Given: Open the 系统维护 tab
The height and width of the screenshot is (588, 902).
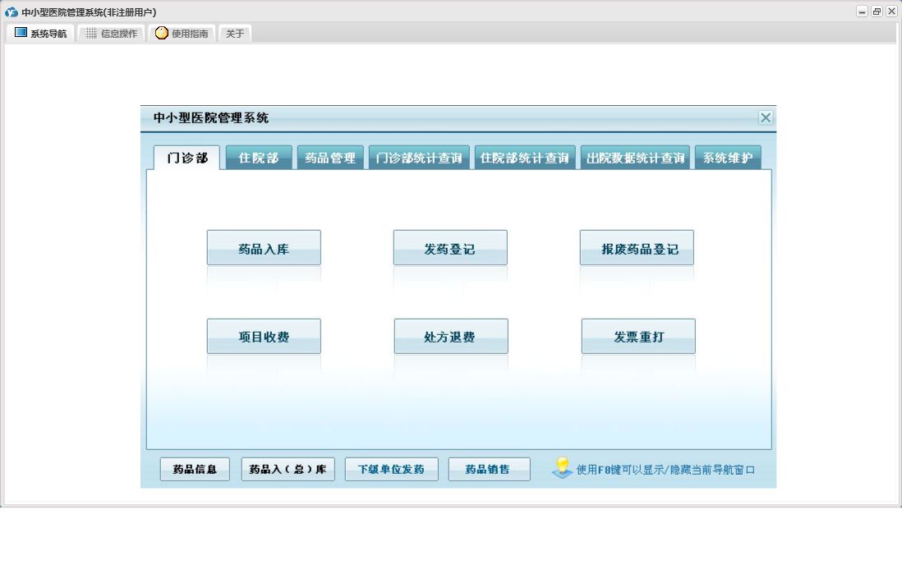Looking at the screenshot, I should [x=728, y=158].
